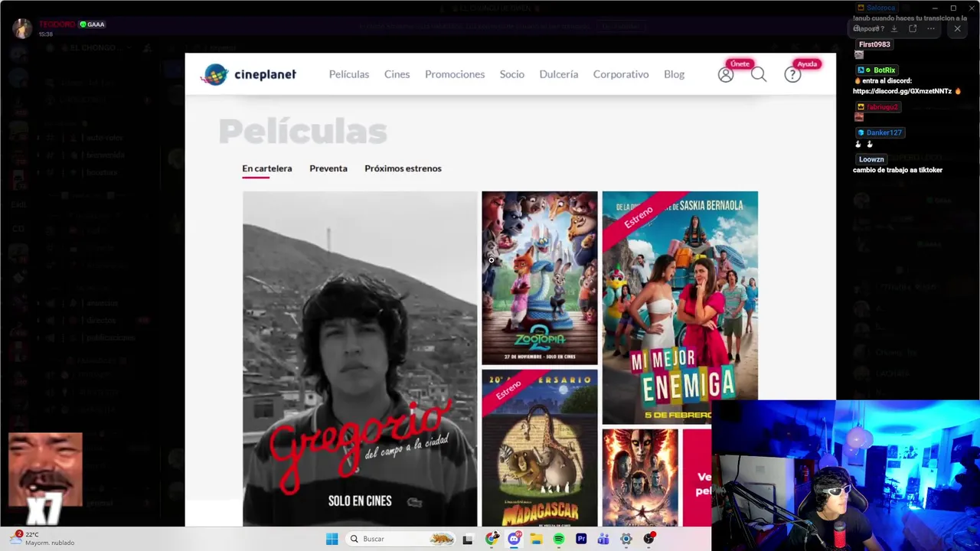Click the download icon in image viewer toolbar
The height and width of the screenshot is (551, 980).
click(893, 28)
